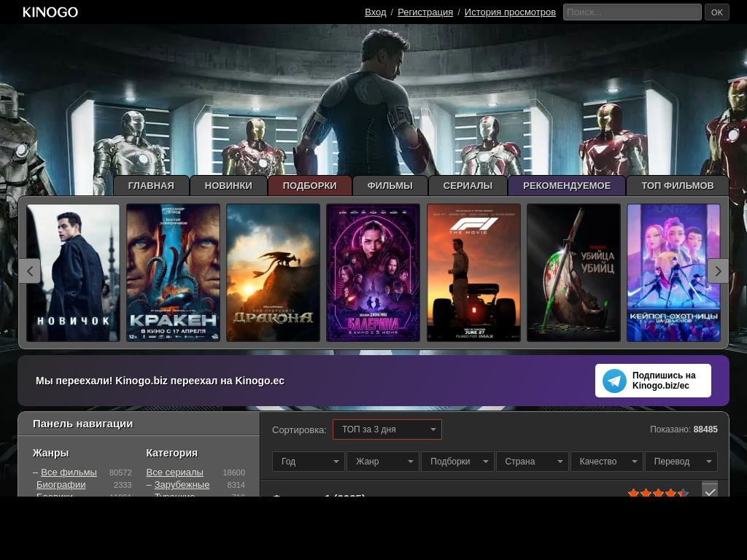Click the Подпишись на Kinogo.biz/ec button
This screenshot has height=560, width=747.
tap(653, 381)
